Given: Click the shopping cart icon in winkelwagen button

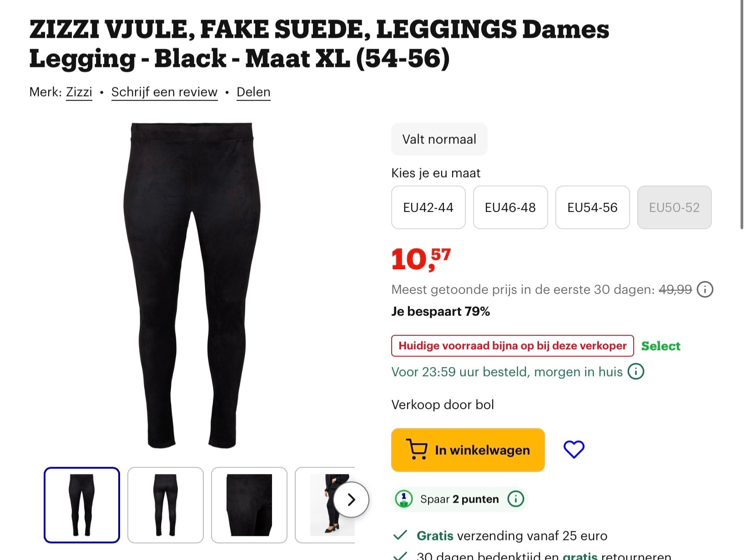Looking at the screenshot, I should [417, 450].
